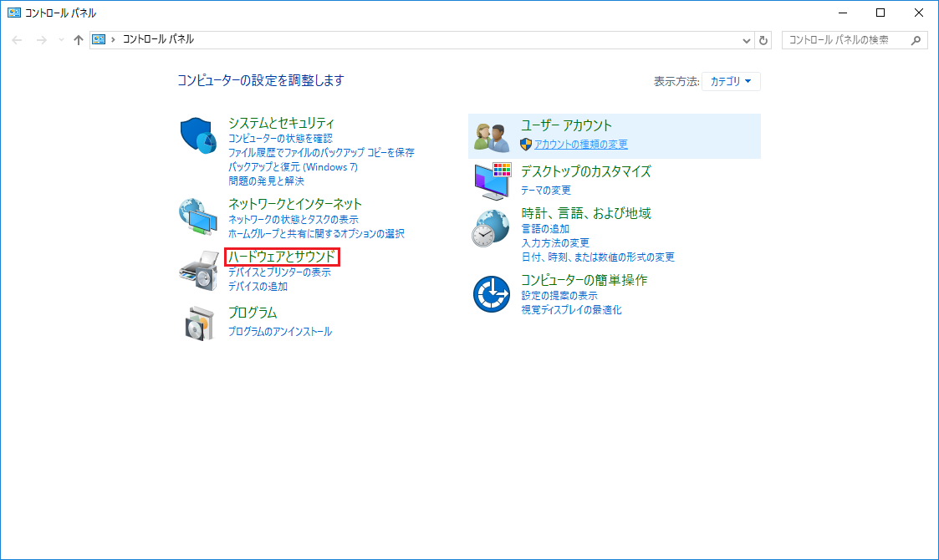
Task: Open ネットワークの状態とタスクの表示 link
Action: [x=293, y=220]
